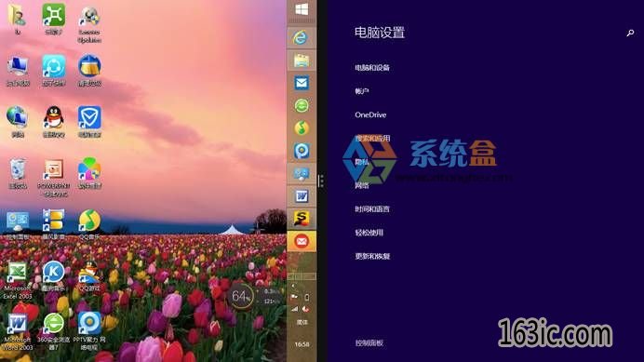Launch the light-blue circular sharing app shortcut
The width and height of the screenshot is (644, 362).
(54, 71)
